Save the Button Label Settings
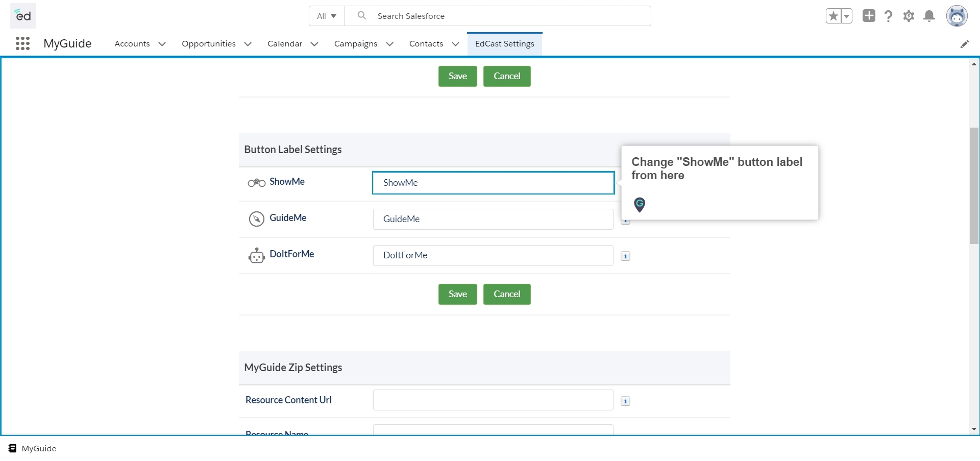 click(x=458, y=294)
